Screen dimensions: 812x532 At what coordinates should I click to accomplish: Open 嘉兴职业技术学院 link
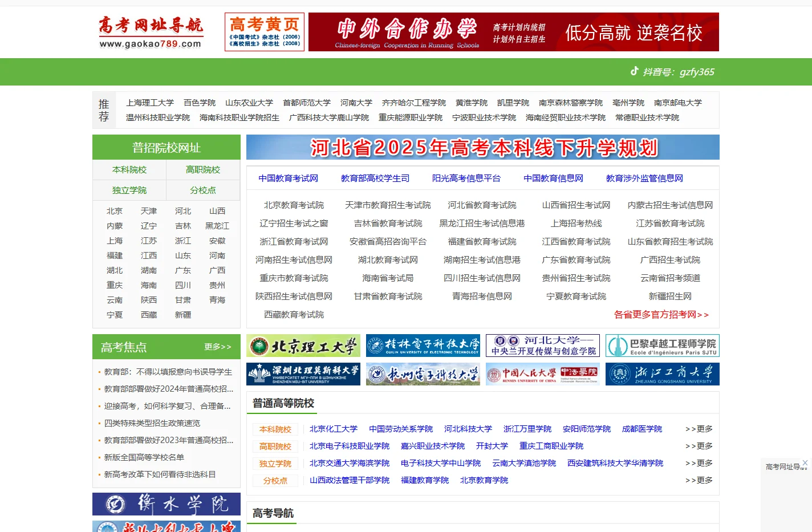tap(433, 446)
